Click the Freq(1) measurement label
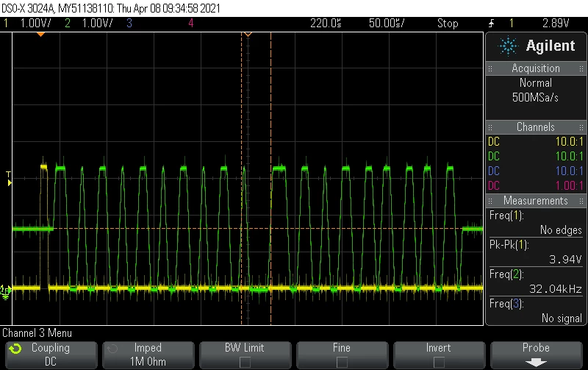The image size is (588, 370). [506, 216]
